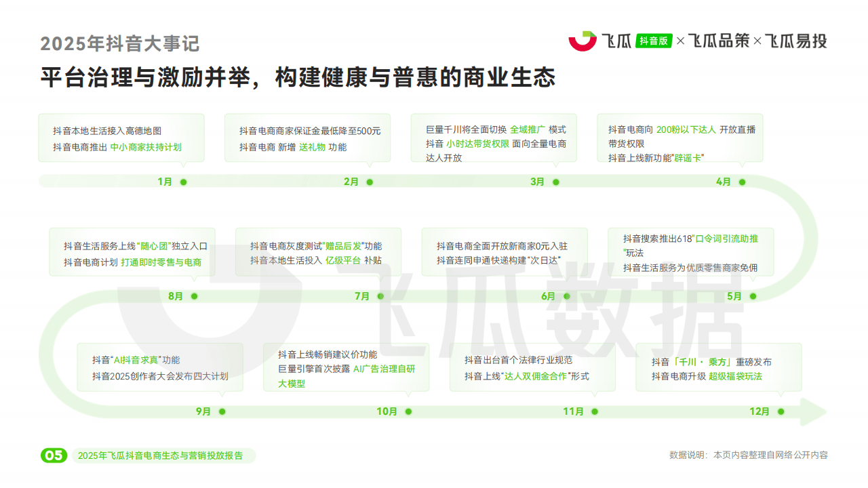Click the footer report title label
This screenshot has height=488, width=868.
pos(160,455)
